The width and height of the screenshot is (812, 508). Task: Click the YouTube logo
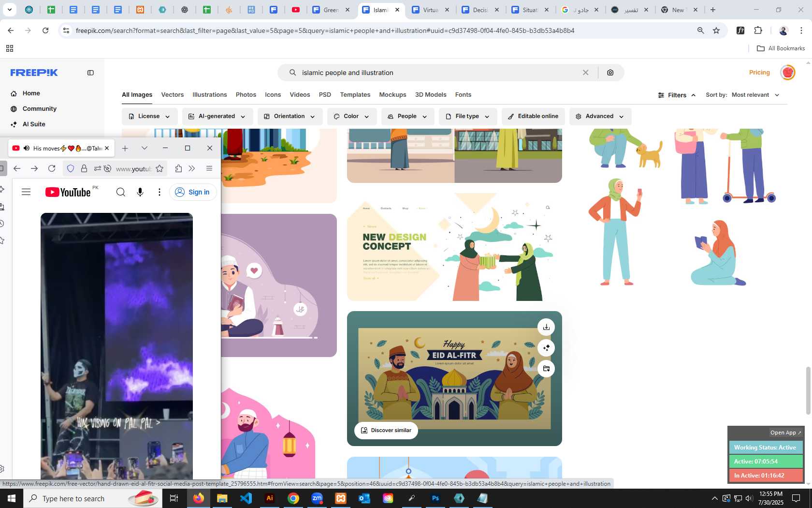pyautogui.click(x=68, y=192)
